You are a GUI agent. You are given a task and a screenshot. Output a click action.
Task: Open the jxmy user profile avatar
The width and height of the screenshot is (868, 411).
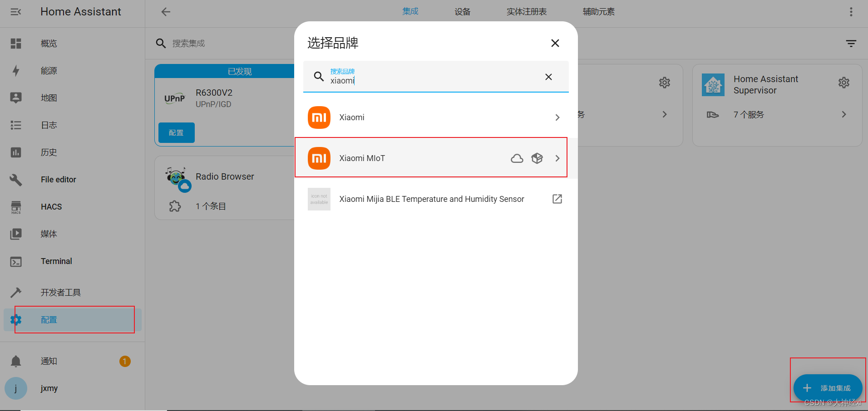tap(16, 388)
